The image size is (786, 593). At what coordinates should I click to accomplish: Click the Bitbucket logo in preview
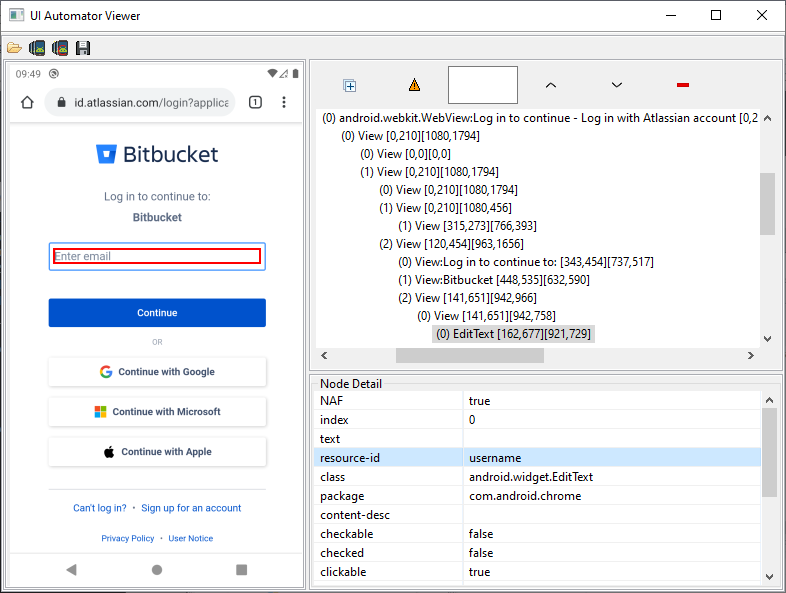(x=157, y=154)
